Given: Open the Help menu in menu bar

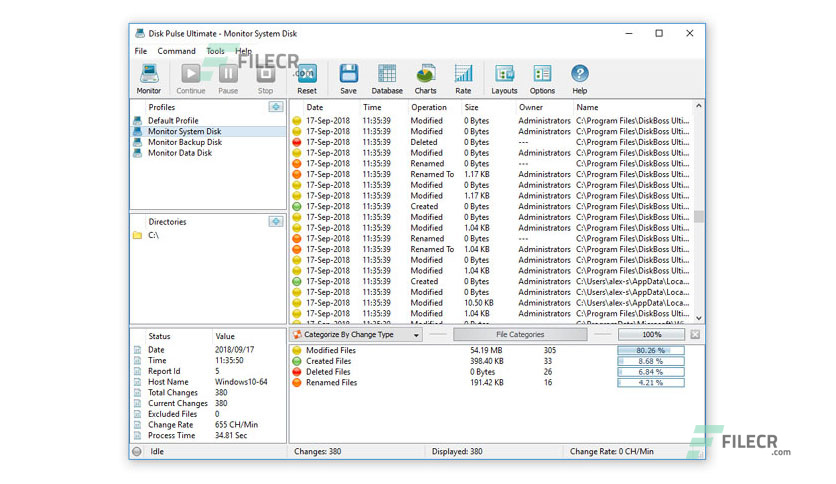Looking at the screenshot, I should pyautogui.click(x=244, y=51).
